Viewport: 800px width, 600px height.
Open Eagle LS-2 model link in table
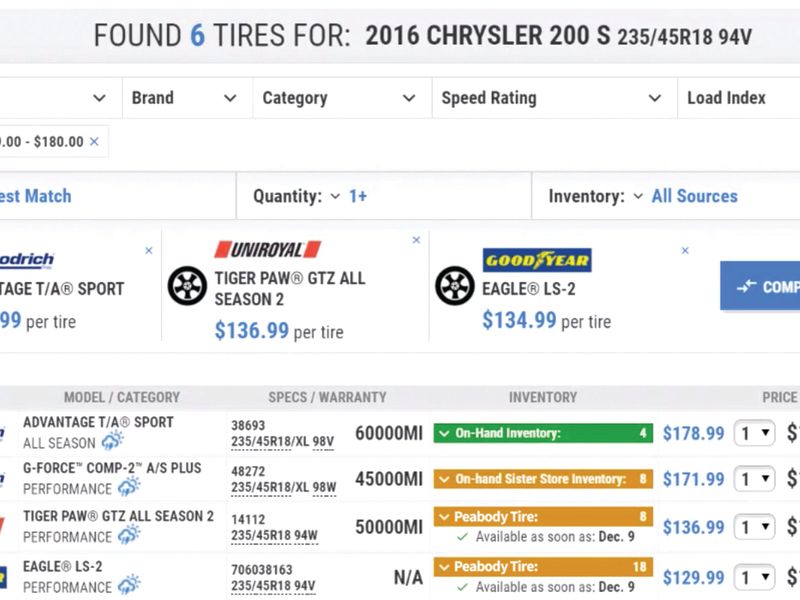63,566
